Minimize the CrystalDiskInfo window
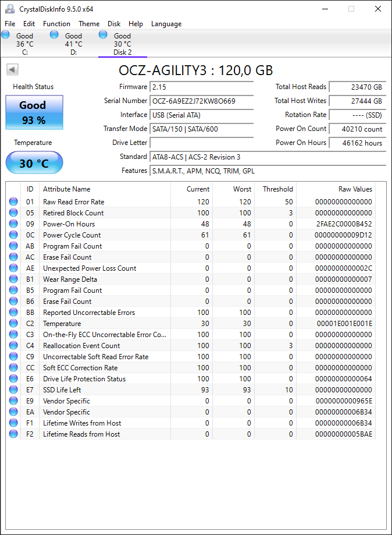This screenshot has width=392, height=535. 325,9
